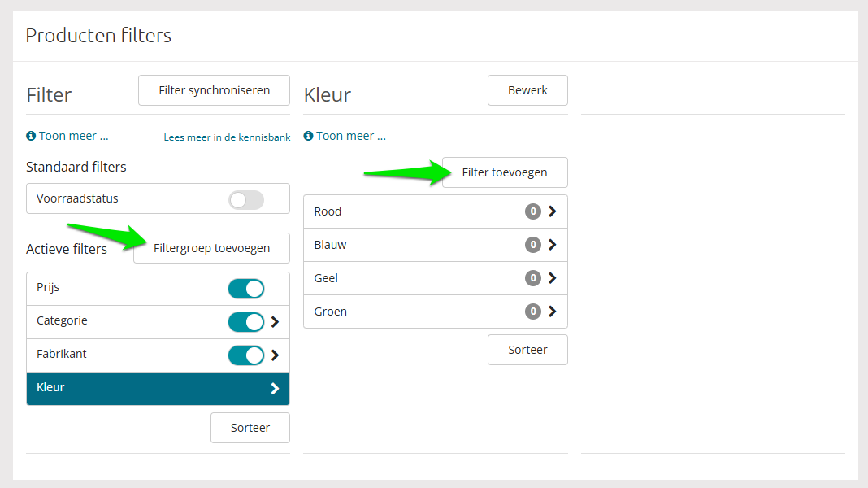Expand the Fabrikant chevron arrow
This screenshot has width=868, height=488.
[276, 355]
